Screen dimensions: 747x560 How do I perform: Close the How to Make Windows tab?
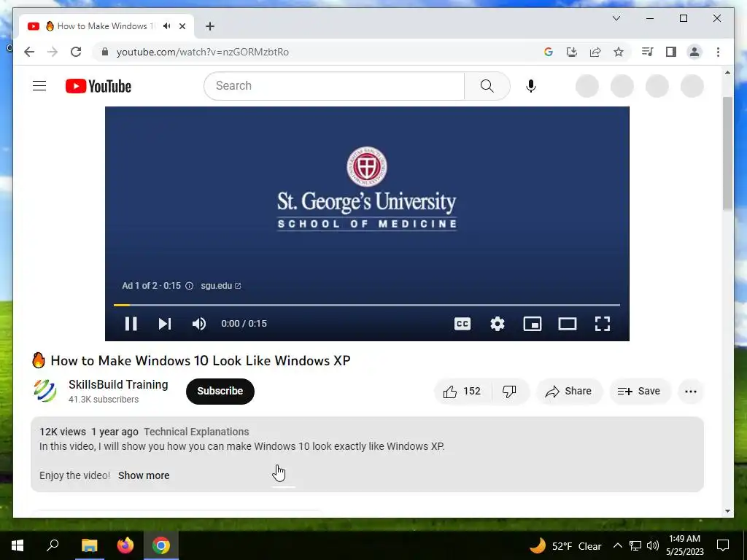point(182,26)
